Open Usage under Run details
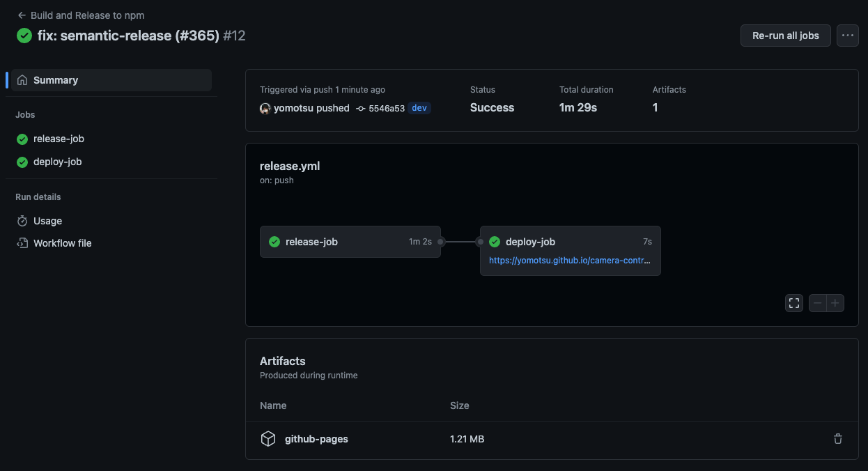The height and width of the screenshot is (471, 868). pyautogui.click(x=47, y=221)
